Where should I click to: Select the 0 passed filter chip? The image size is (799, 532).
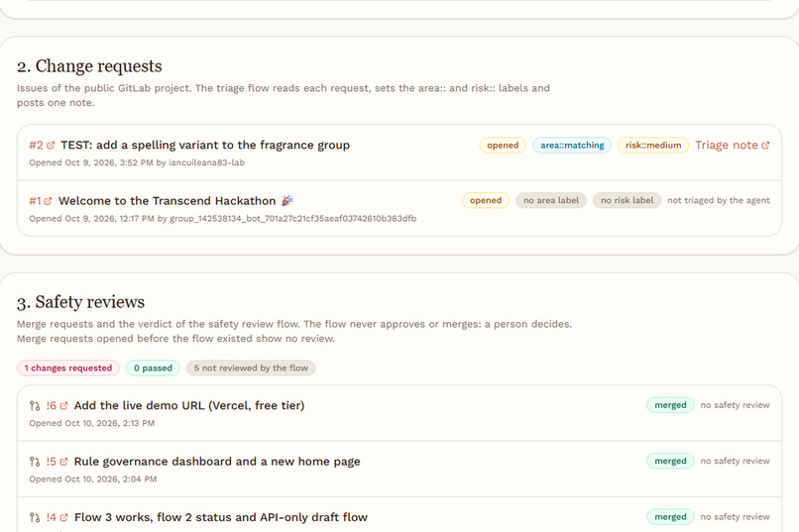[153, 369]
